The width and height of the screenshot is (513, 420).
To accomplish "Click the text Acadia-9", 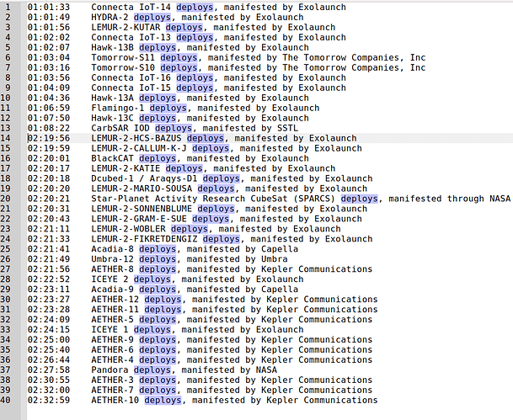I will click(112, 290).
